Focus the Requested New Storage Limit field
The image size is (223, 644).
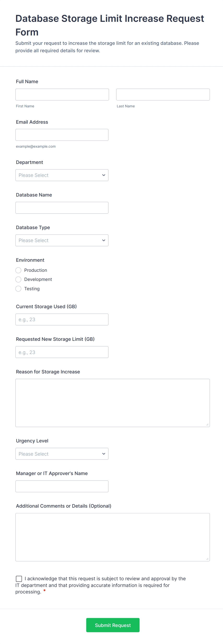coord(62,352)
